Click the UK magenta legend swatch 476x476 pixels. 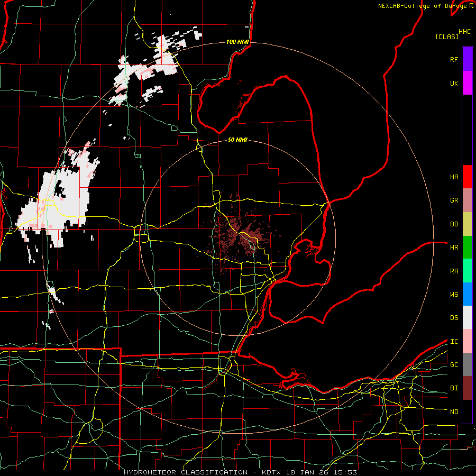point(467,83)
